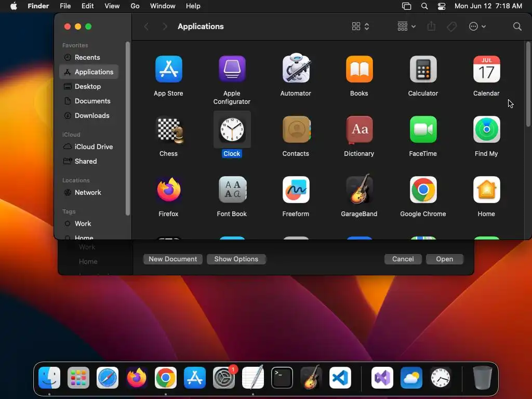Open the Help menu
Image resolution: width=532 pixels, height=399 pixels.
[x=193, y=6]
